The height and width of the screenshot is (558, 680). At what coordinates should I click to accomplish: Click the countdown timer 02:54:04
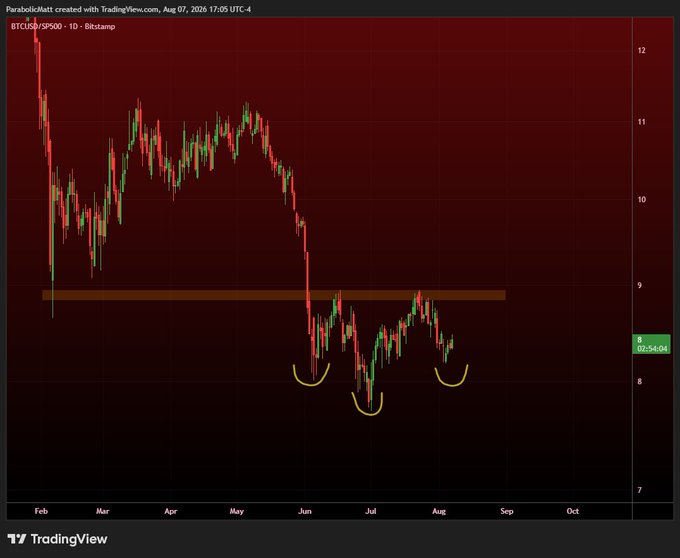point(652,349)
